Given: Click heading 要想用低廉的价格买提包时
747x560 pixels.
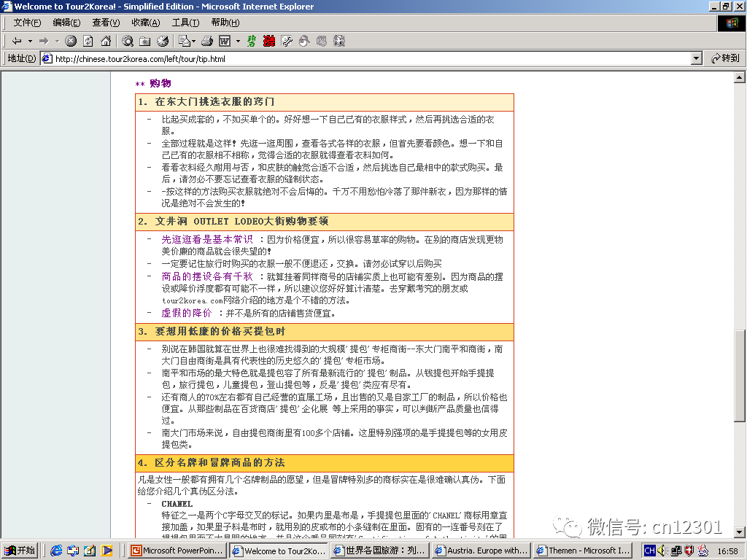Looking at the screenshot, I should [x=220, y=332].
